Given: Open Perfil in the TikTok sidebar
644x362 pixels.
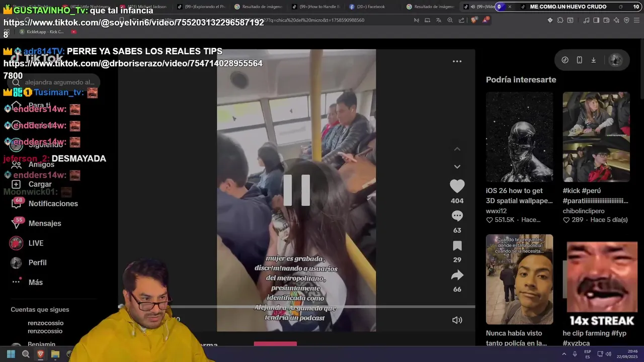Looking at the screenshot, I should pyautogui.click(x=29, y=262).
